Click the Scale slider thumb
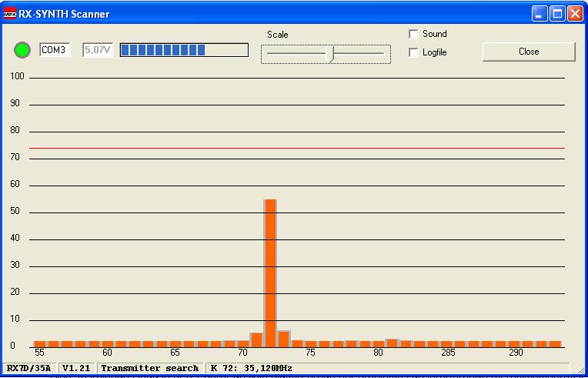Screen dimensions: 588x378 click(330, 55)
